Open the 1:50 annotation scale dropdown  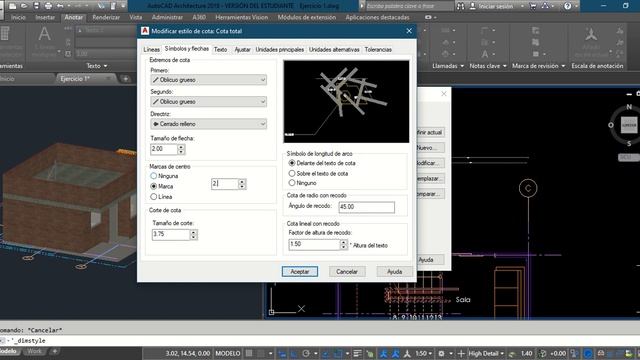(423, 353)
